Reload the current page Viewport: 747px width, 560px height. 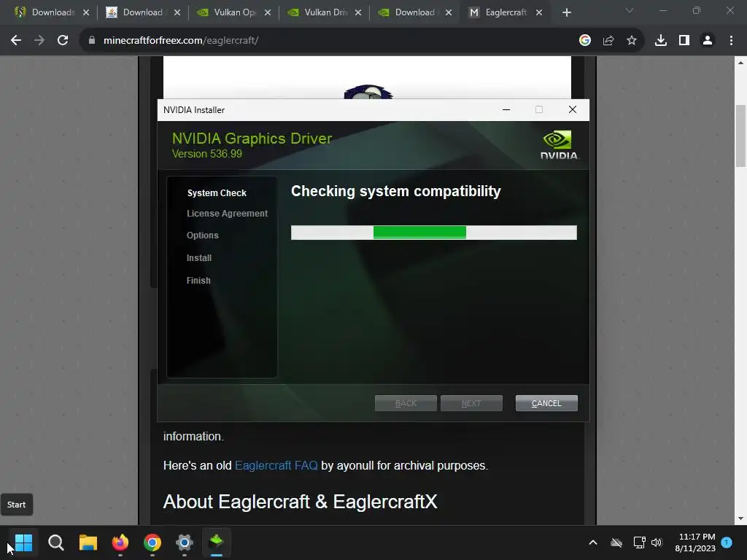coord(63,41)
